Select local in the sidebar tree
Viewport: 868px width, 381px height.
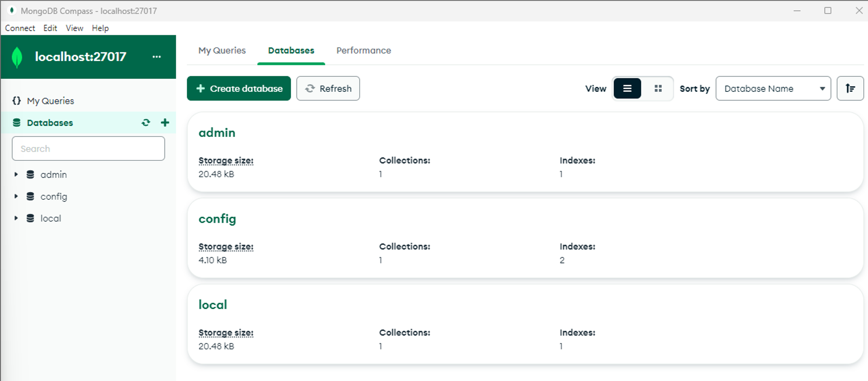(51, 218)
